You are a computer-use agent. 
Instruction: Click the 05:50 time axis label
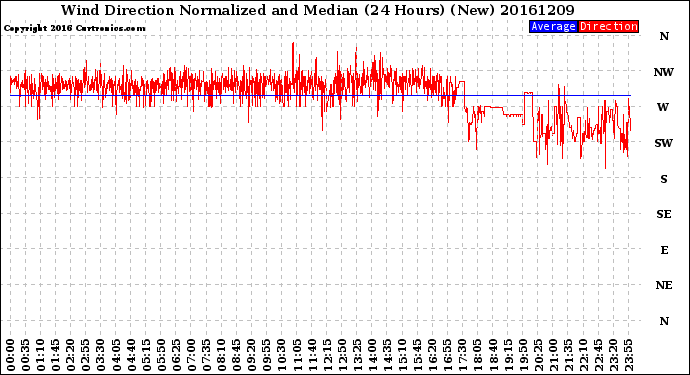point(161,355)
